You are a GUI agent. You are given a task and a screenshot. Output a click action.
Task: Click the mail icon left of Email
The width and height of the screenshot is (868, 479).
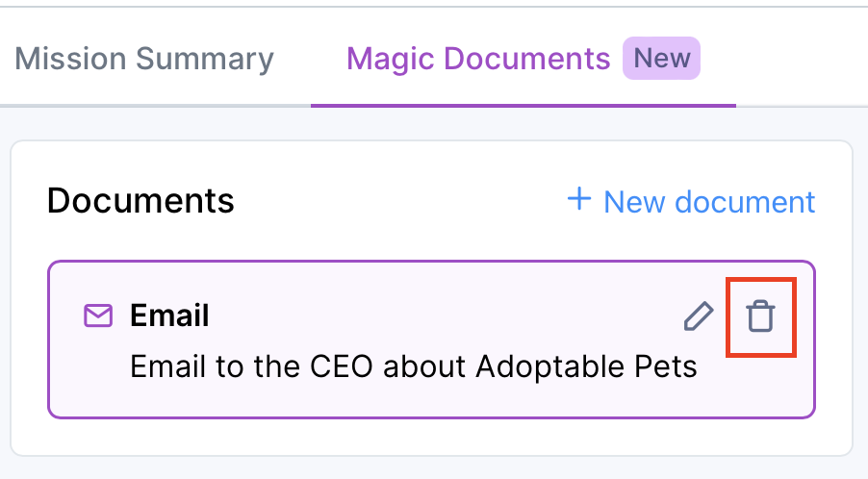point(97,315)
